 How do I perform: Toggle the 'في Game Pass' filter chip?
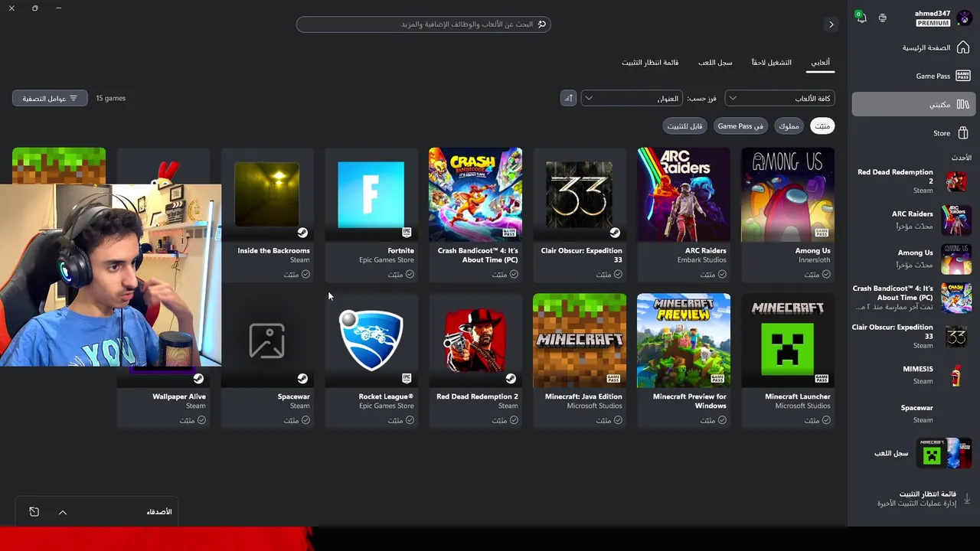[x=740, y=126]
